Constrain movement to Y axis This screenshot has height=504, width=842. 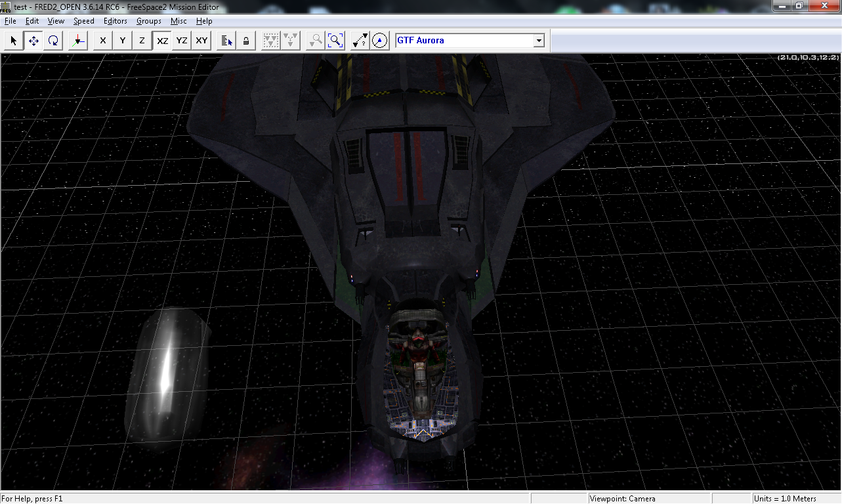click(x=123, y=41)
